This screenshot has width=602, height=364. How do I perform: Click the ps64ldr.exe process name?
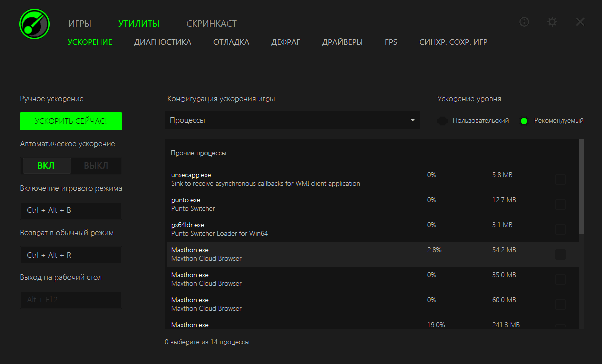point(188,225)
